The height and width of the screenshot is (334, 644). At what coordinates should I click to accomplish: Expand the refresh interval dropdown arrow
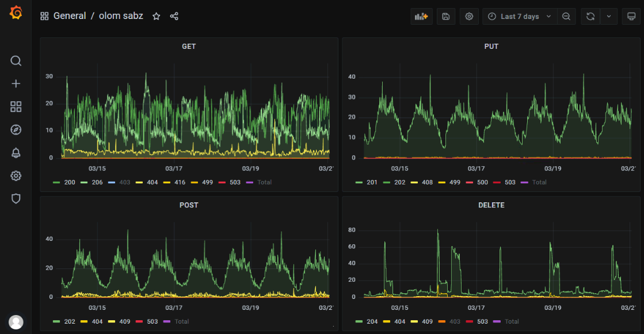pyautogui.click(x=609, y=17)
